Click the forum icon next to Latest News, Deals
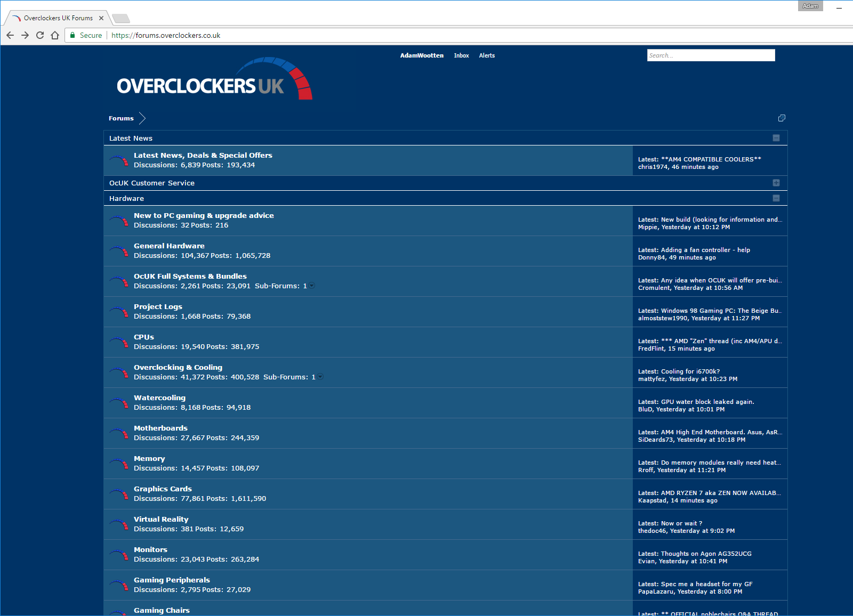 pos(119,160)
